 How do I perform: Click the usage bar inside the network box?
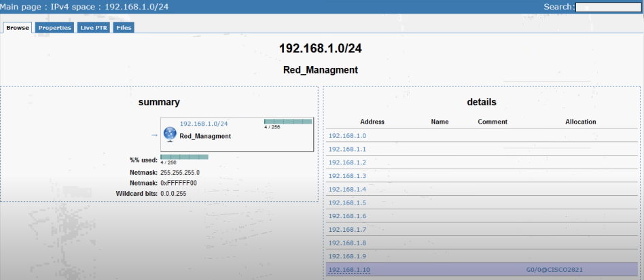(288, 122)
